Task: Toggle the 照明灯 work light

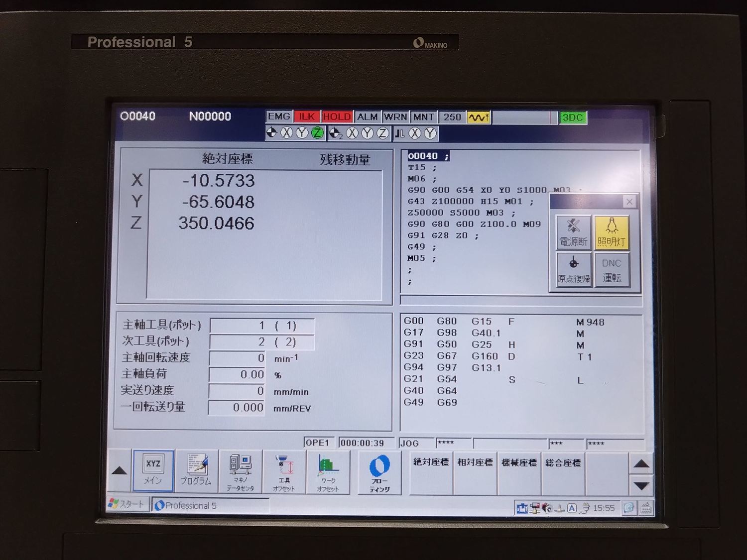Action: [x=612, y=232]
